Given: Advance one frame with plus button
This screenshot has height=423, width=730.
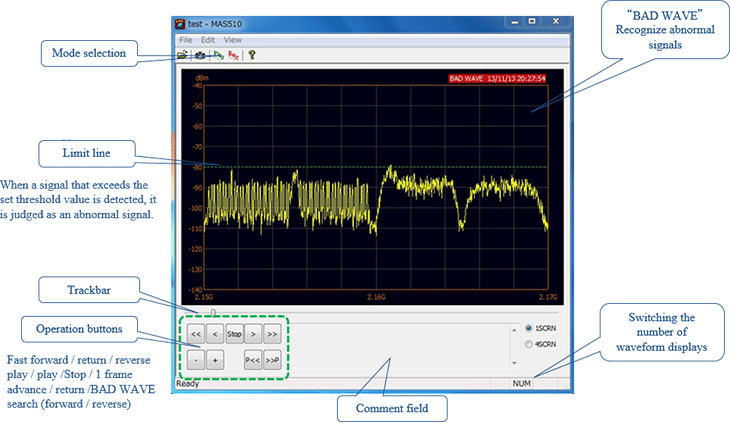Looking at the screenshot, I should tap(215, 360).
